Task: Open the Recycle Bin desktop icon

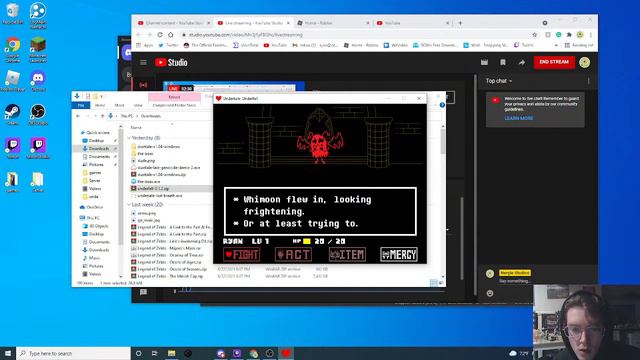Action: pos(13,13)
